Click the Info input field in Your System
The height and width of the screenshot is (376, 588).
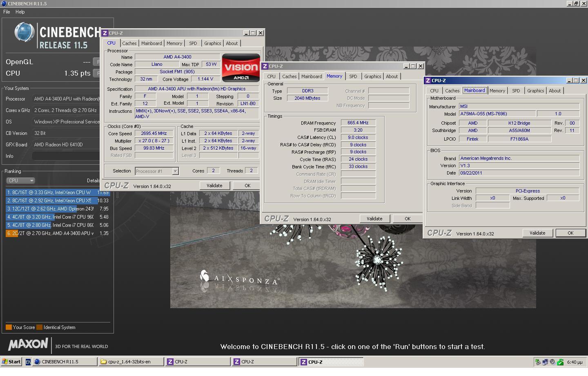[66, 156]
